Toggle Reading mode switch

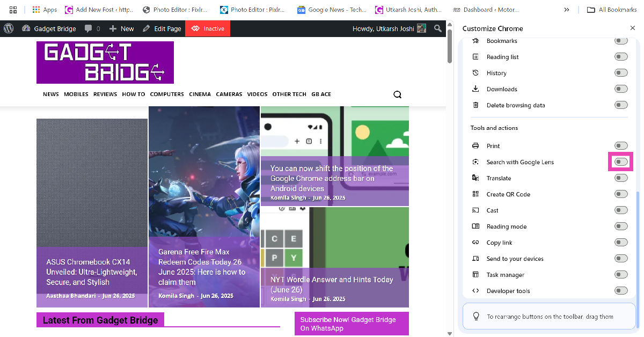point(621,226)
